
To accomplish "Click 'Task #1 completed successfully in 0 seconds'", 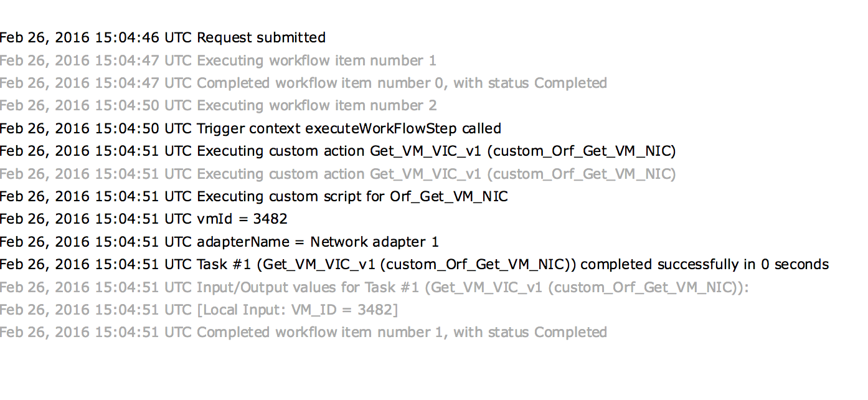I will pyautogui.click(x=414, y=264).
